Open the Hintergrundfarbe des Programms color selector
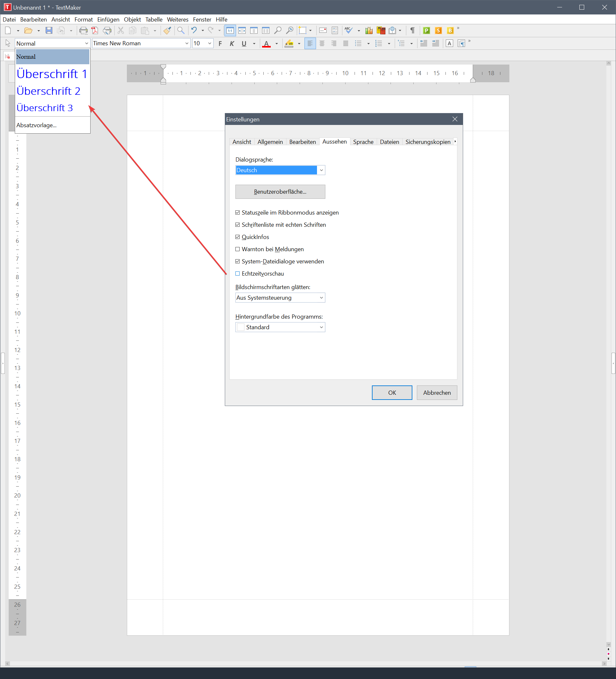The image size is (616, 679). (321, 327)
